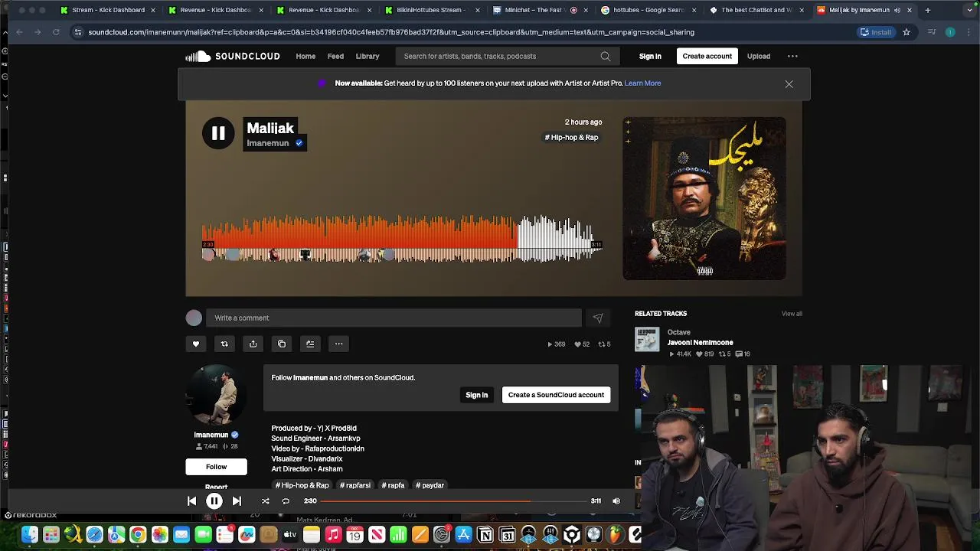Add track to Next up queue icon
The height and width of the screenshot is (551, 980).
(x=310, y=344)
